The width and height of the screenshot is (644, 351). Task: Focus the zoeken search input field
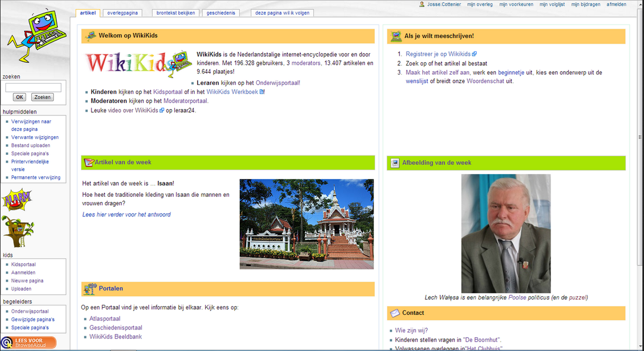pos(33,88)
